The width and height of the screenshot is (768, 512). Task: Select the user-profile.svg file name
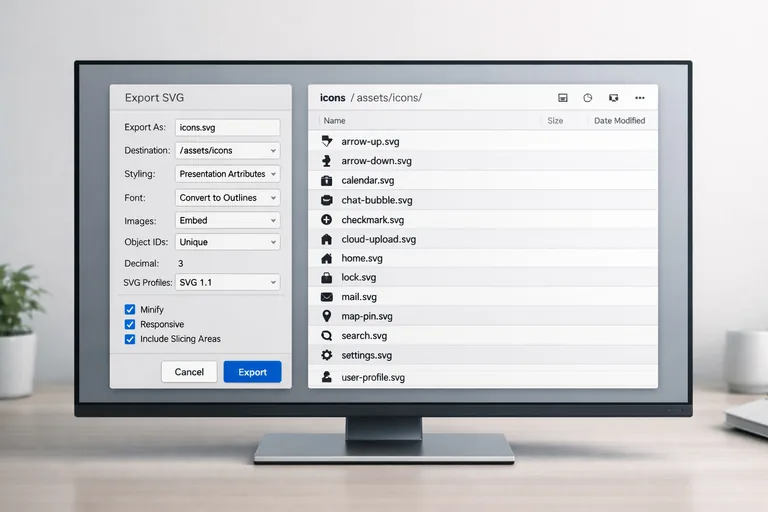click(373, 377)
